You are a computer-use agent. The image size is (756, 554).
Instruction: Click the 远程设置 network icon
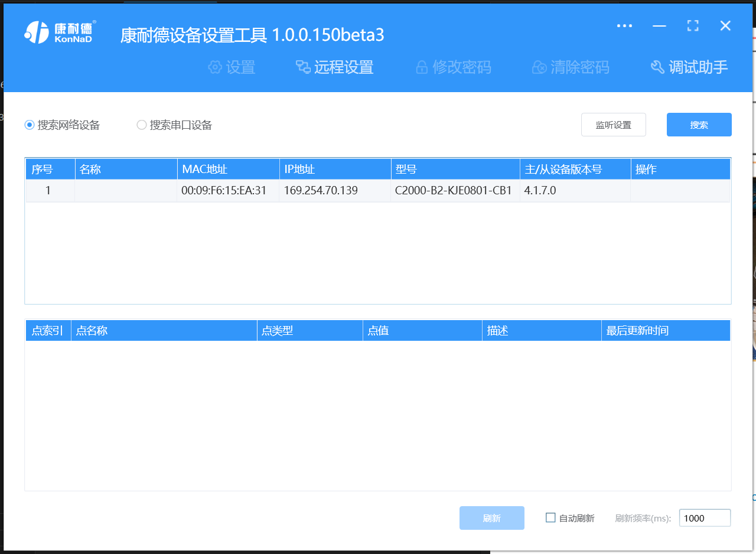tap(303, 67)
